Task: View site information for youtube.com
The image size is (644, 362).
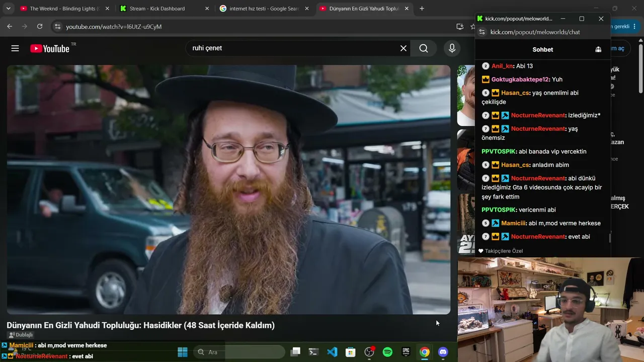Action: click(57, 27)
